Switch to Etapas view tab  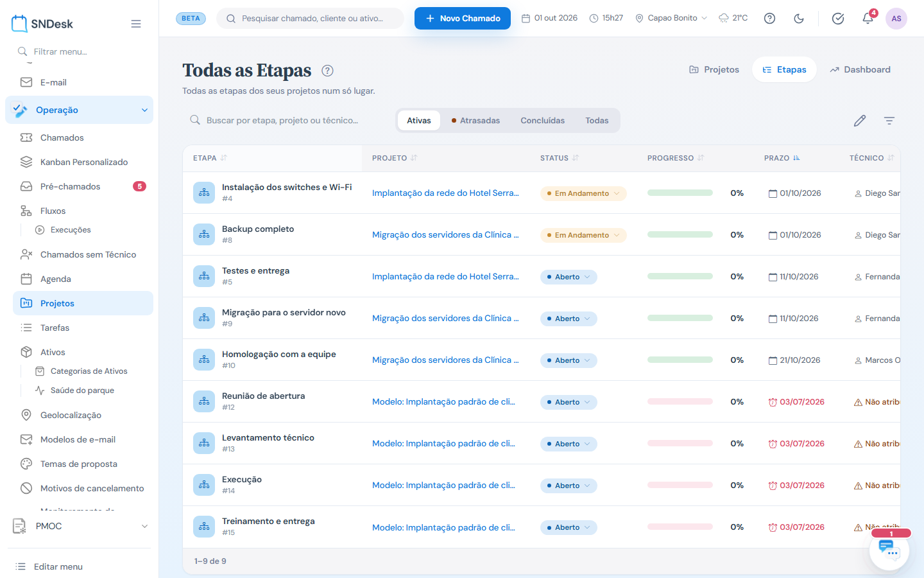[784, 69]
